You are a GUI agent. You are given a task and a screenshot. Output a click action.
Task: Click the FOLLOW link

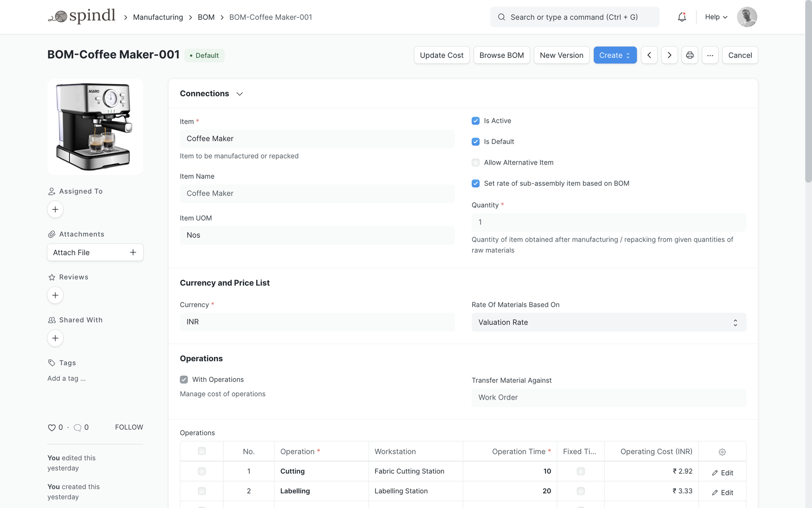(x=129, y=427)
